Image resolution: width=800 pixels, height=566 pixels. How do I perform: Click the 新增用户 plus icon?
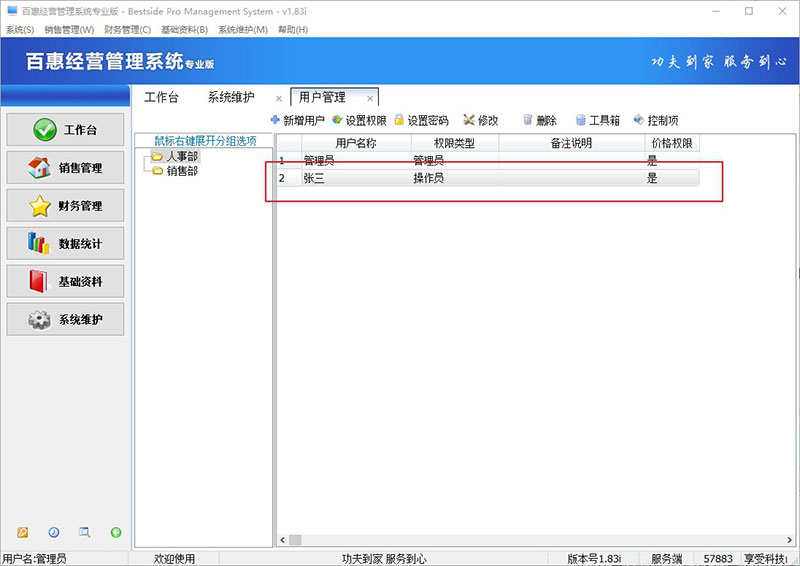pyautogui.click(x=275, y=120)
